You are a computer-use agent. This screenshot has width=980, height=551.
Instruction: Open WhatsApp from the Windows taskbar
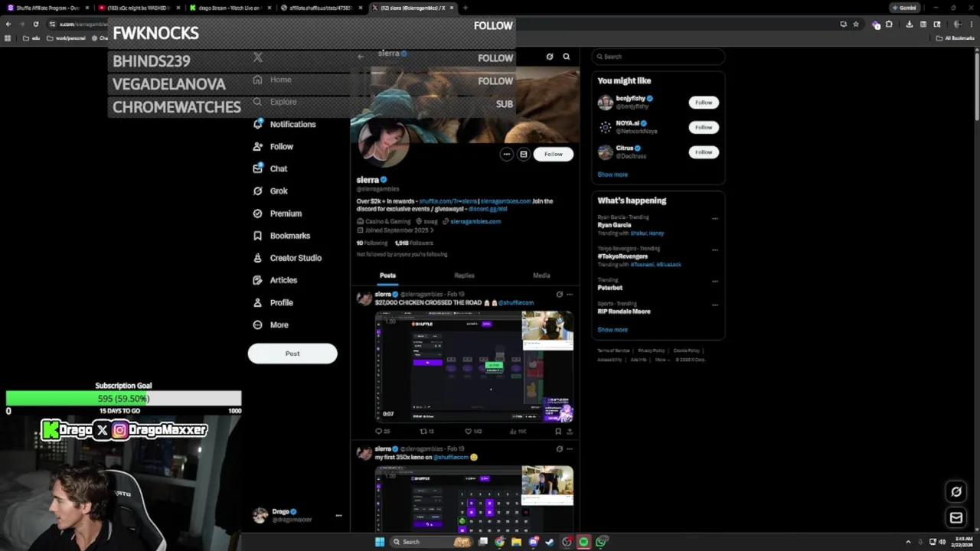(601, 542)
